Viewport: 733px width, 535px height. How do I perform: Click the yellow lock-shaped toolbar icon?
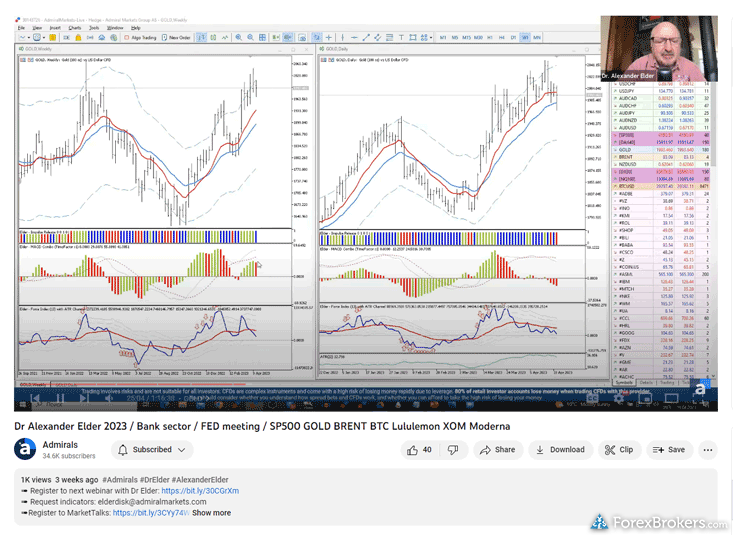79,37
